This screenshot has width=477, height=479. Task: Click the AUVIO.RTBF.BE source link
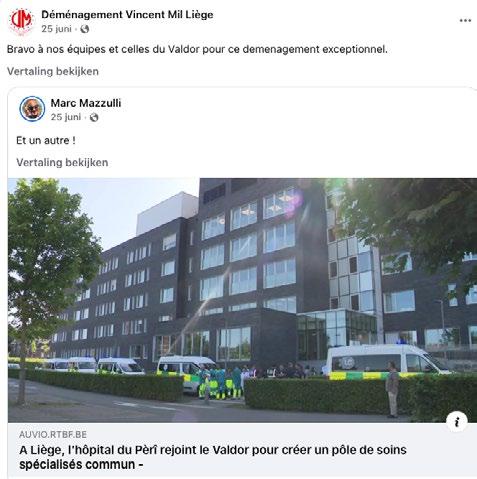click(53, 435)
